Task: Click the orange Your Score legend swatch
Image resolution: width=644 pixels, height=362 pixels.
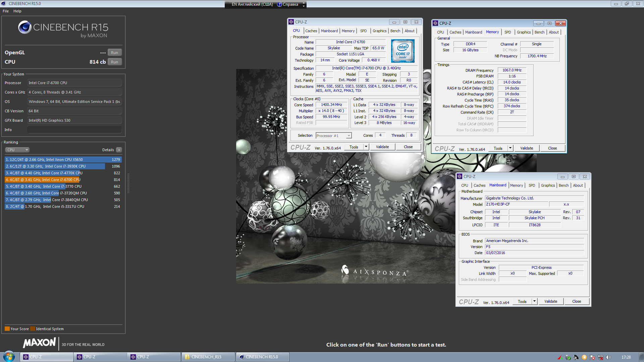Action: coord(7,329)
